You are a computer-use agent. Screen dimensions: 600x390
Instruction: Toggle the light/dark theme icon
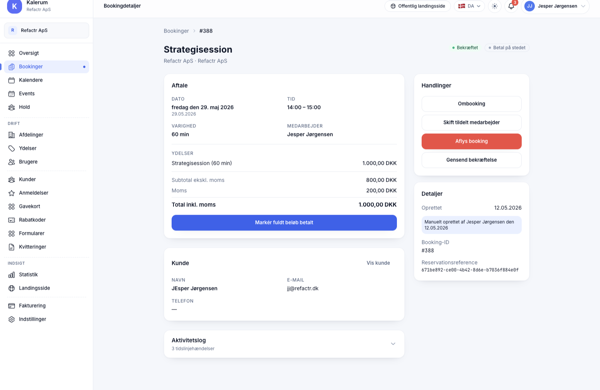(x=495, y=6)
